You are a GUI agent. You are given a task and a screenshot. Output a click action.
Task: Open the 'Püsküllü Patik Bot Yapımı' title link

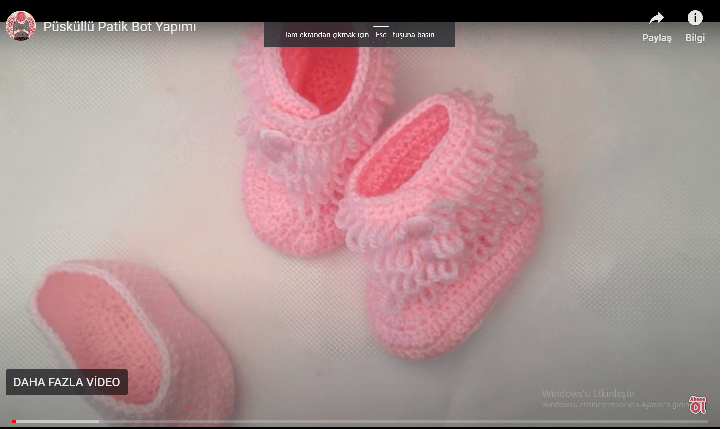(119, 27)
